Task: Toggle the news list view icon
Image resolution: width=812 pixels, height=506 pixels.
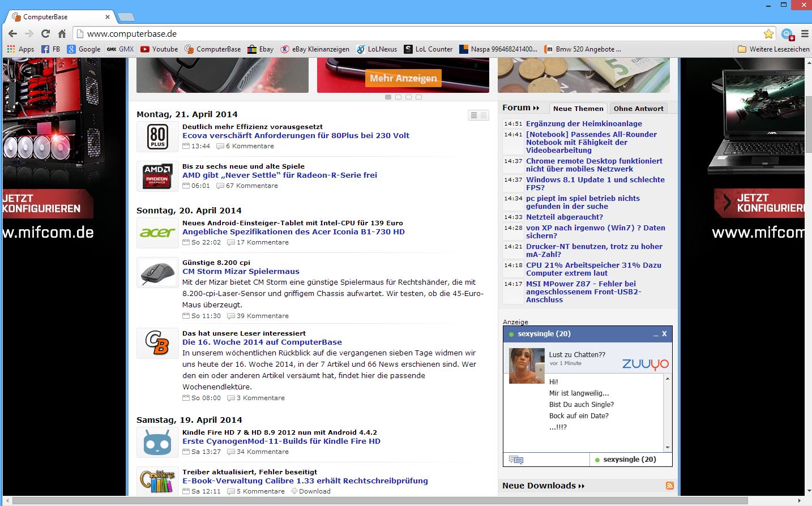Action: [x=478, y=115]
